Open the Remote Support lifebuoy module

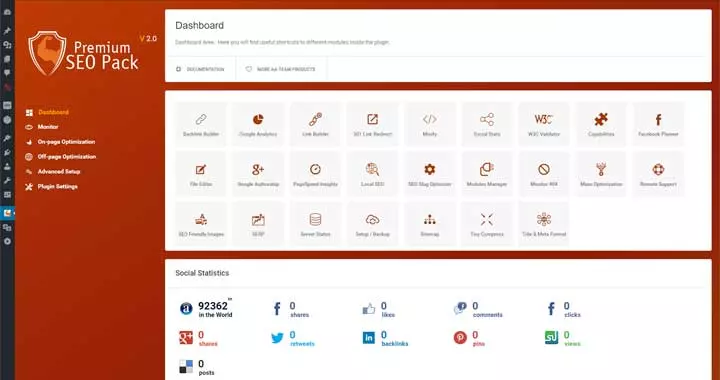tap(658, 174)
